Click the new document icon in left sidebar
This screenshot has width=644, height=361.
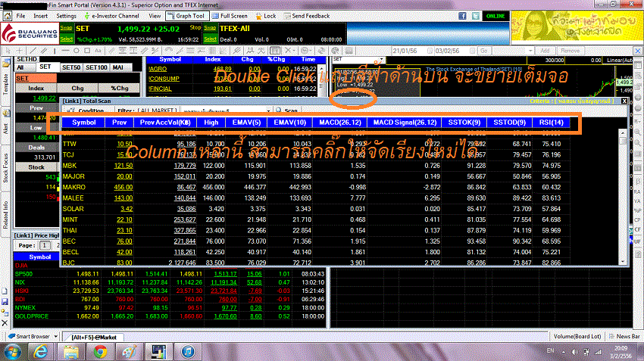coord(5,291)
